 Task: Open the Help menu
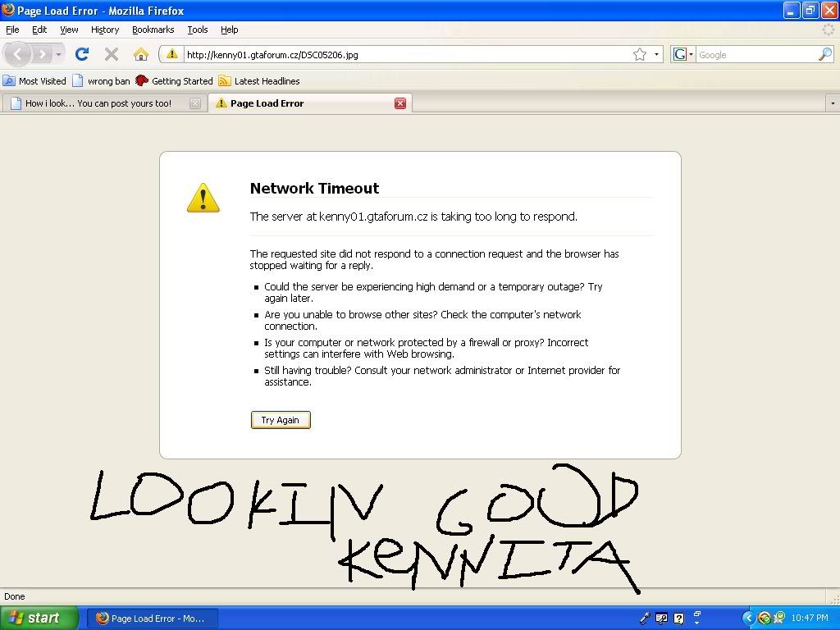click(230, 30)
